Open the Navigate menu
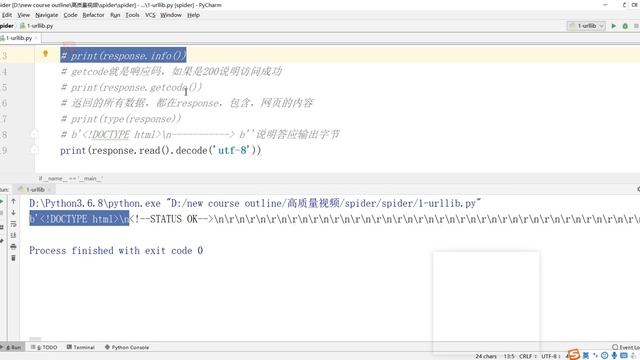 47,15
